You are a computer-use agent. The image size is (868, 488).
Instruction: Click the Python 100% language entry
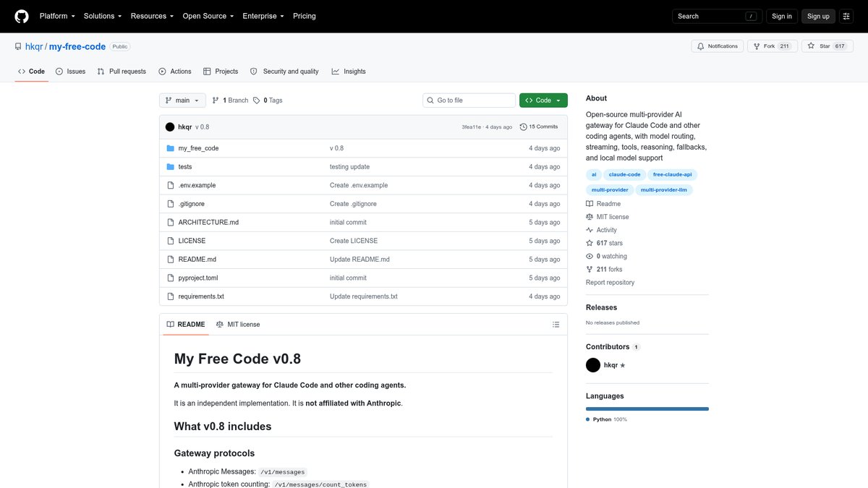click(606, 419)
